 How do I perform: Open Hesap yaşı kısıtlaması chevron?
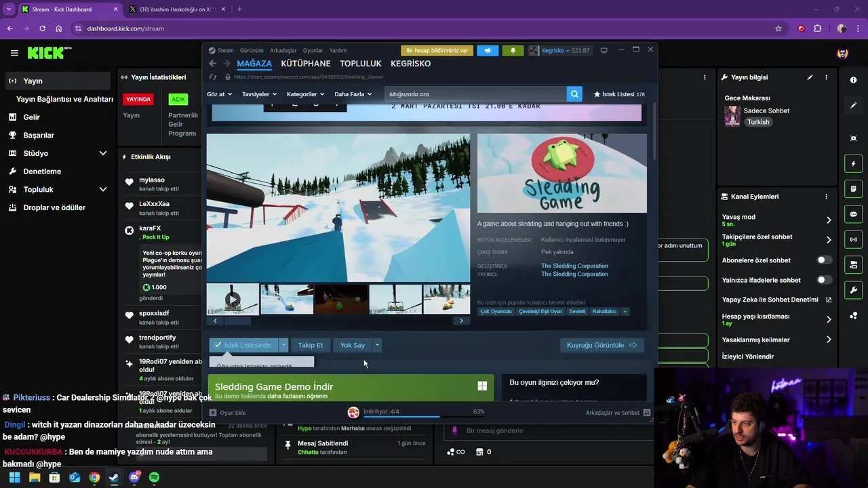coord(829,320)
